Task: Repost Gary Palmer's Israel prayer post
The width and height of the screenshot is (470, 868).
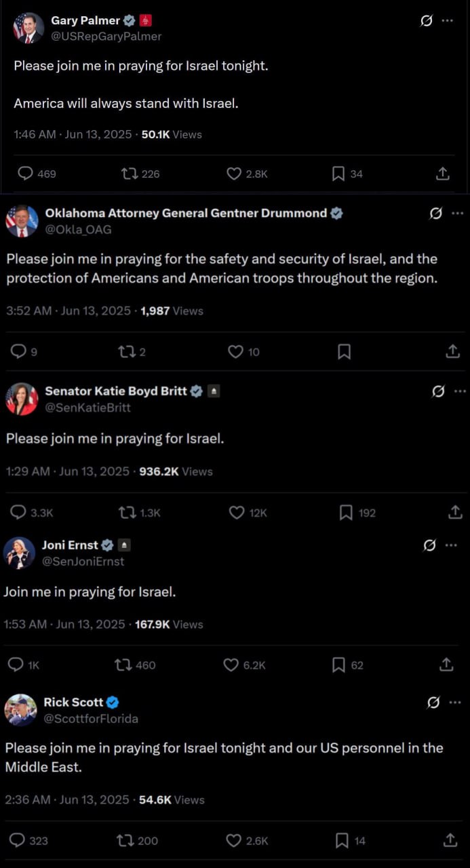Action: [x=129, y=174]
